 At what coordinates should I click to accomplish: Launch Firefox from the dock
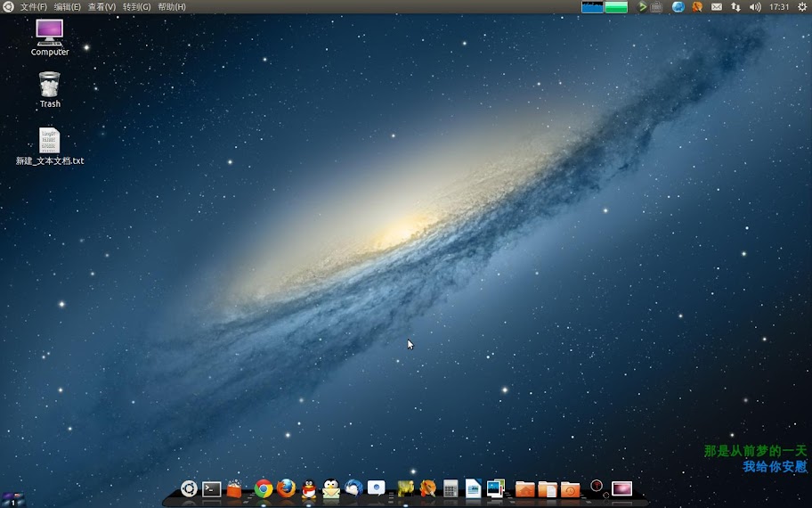(286, 488)
